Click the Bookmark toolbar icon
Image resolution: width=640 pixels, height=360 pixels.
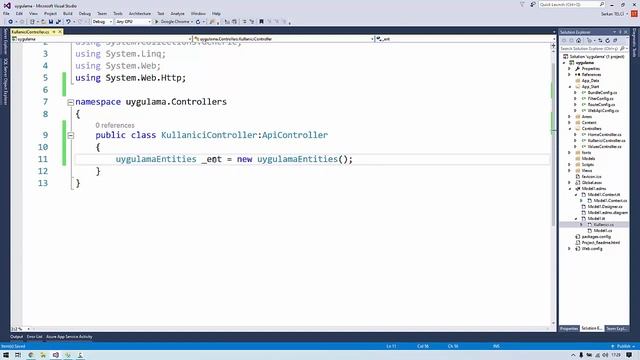click(x=261, y=22)
